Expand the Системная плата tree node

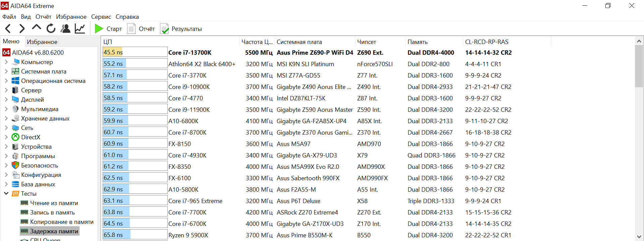point(6,71)
